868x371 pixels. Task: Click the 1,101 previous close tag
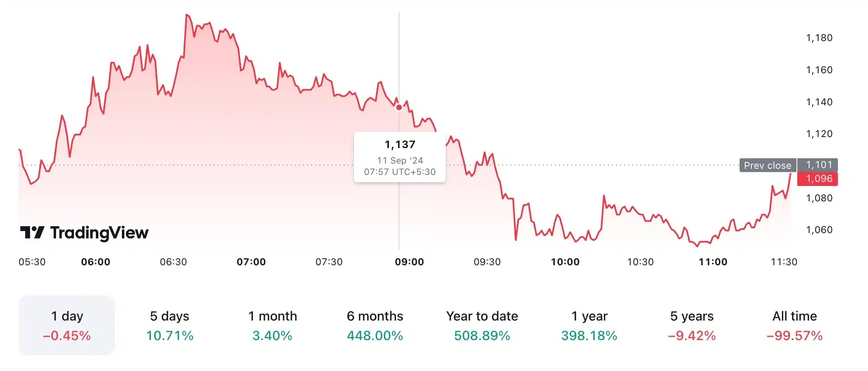[x=818, y=165]
